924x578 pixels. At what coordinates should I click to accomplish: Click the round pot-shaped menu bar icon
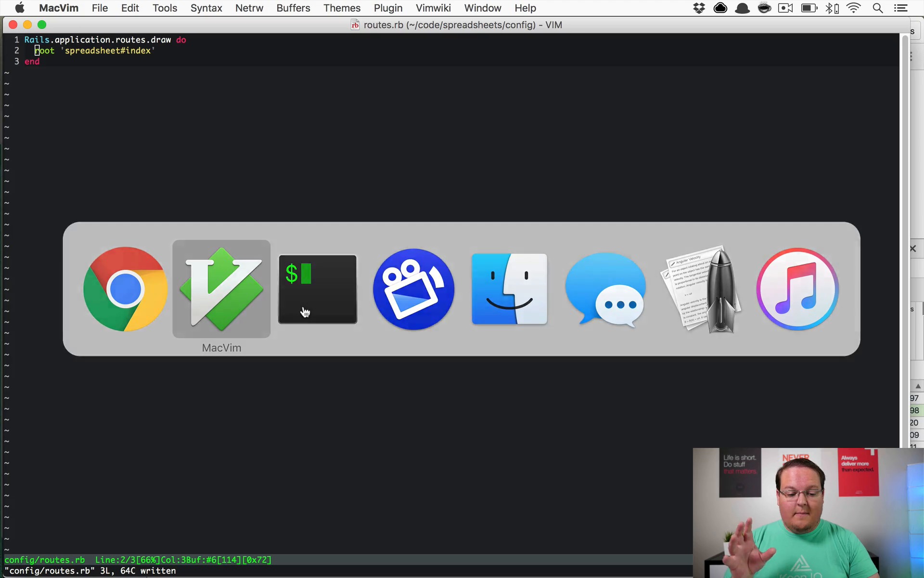click(764, 8)
